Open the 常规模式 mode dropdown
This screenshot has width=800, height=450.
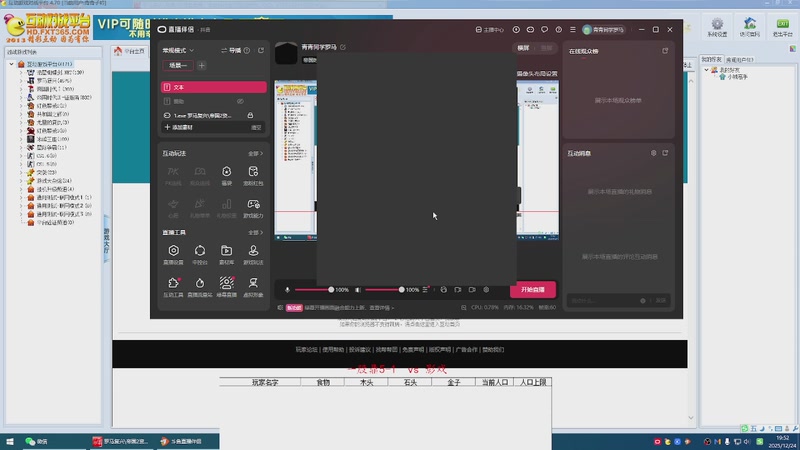[178, 51]
